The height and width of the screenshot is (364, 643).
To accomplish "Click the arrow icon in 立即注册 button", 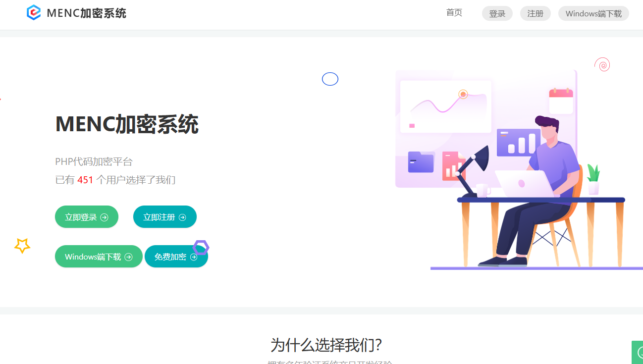I will click(x=182, y=217).
